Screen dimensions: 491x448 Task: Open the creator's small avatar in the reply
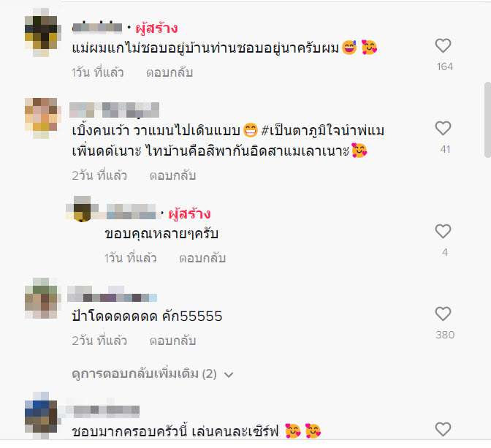pos(82,209)
